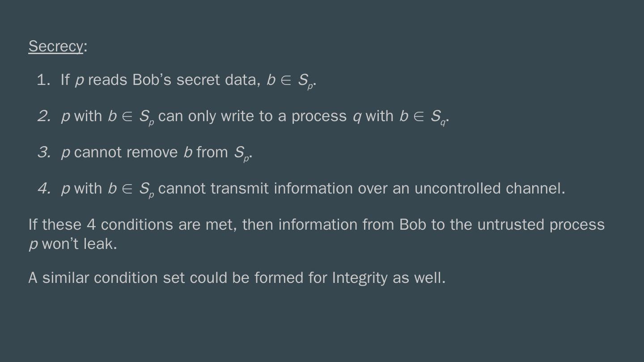Viewport: 644px width, 362px height.
Task: Click the words "untrusted process"
Action: 541,225
